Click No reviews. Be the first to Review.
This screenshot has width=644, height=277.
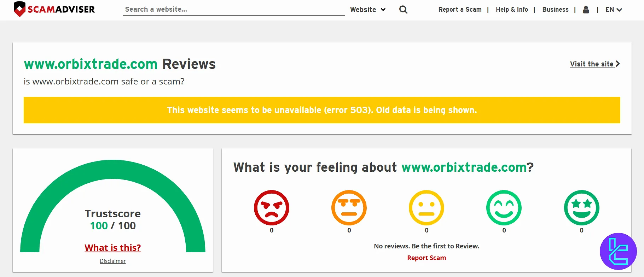point(427,246)
